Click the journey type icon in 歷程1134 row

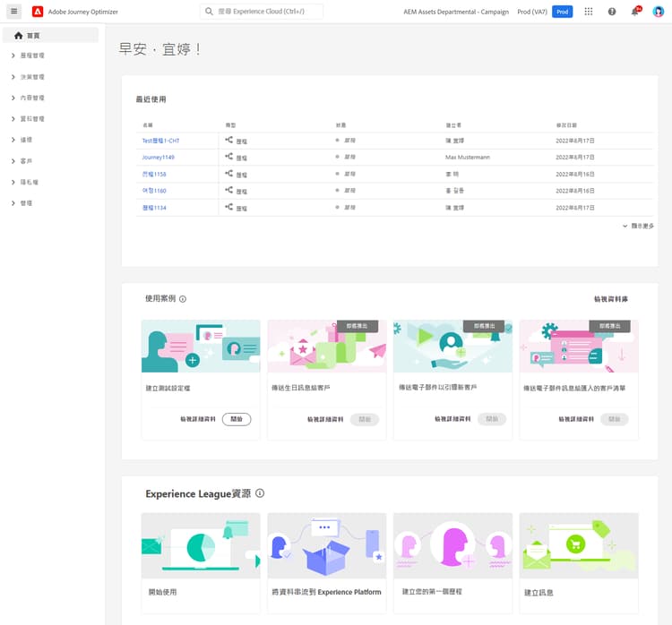pos(229,207)
